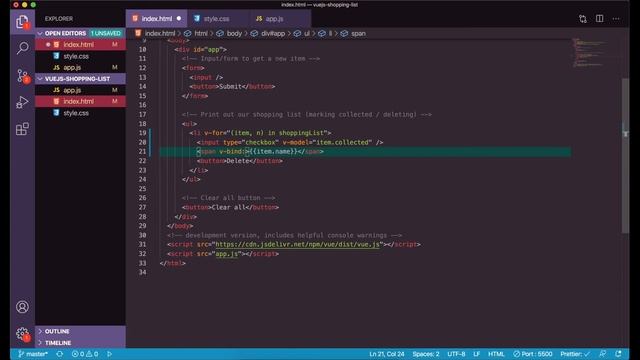Open the app.js link on line 32
Viewport: 640px width, 360px height.
(227, 254)
